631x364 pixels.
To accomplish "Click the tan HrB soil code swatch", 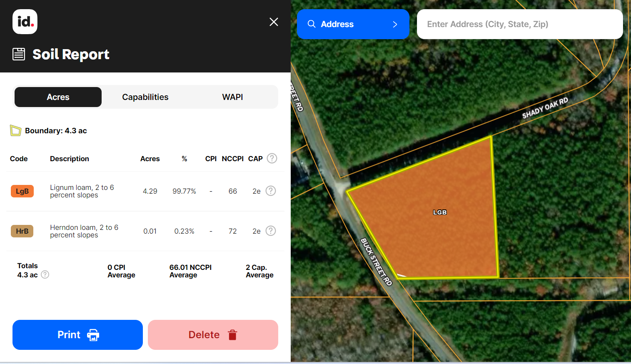I will [22, 231].
